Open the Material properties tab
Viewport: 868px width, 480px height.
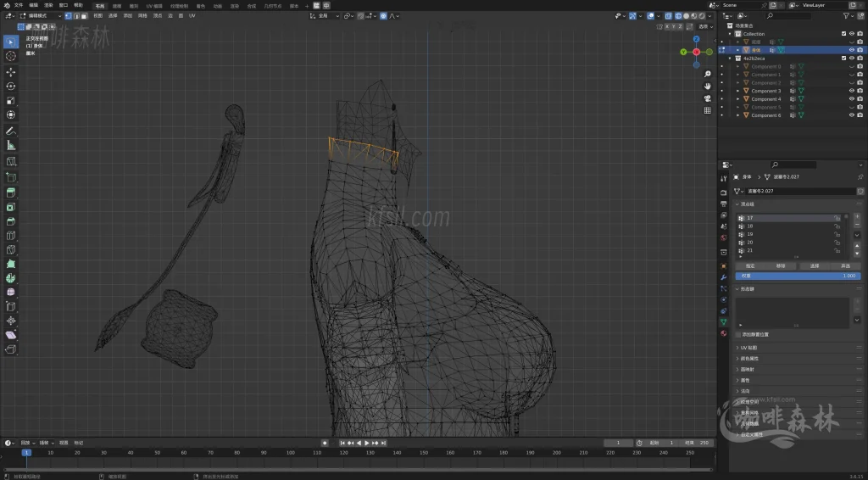724,333
